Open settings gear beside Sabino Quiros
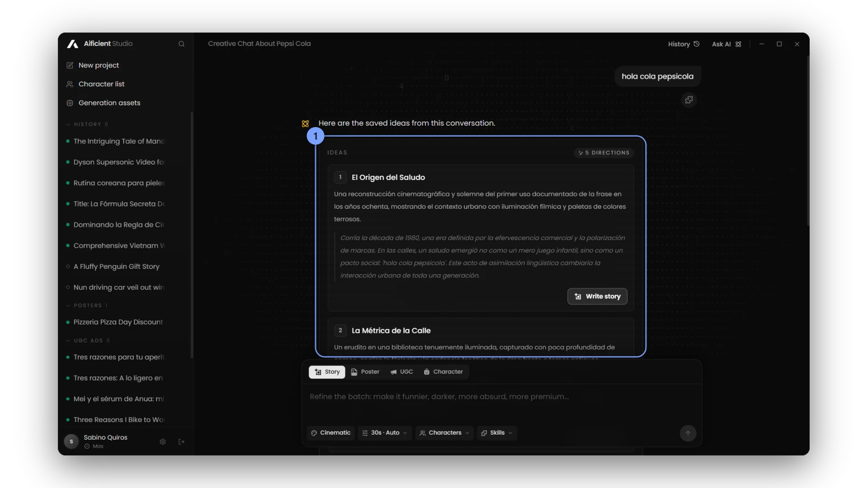This screenshot has height=488, width=868. pos(163,442)
